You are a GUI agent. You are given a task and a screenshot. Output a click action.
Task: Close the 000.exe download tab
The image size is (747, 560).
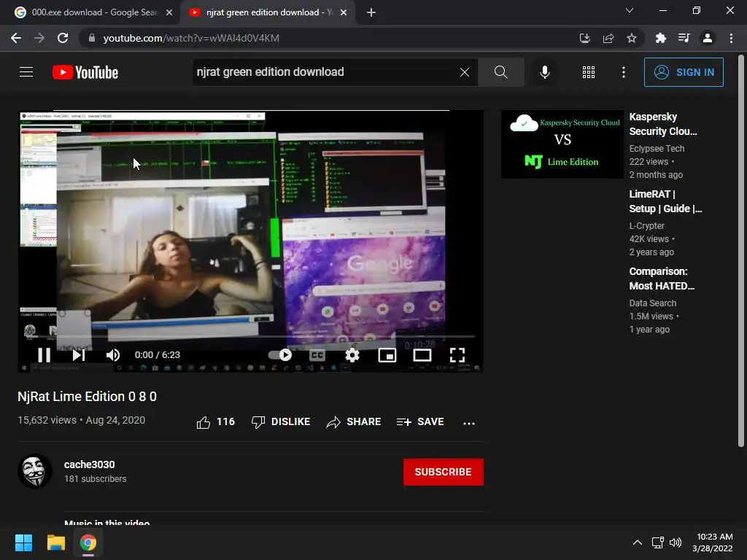(169, 12)
